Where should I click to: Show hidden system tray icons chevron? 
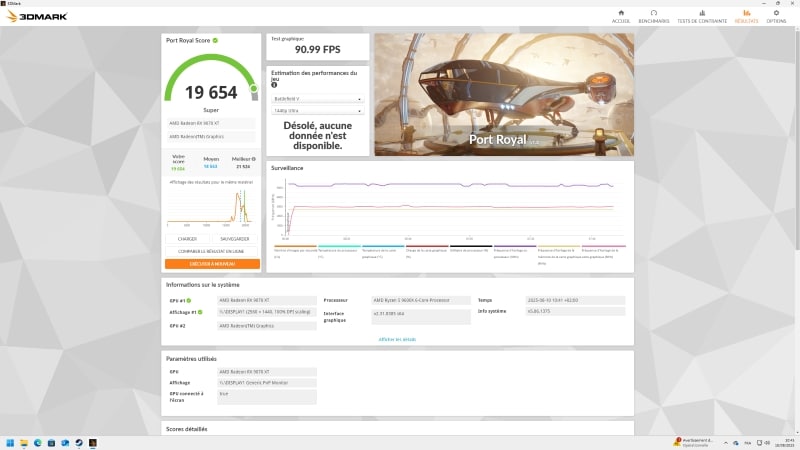point(726,443)
